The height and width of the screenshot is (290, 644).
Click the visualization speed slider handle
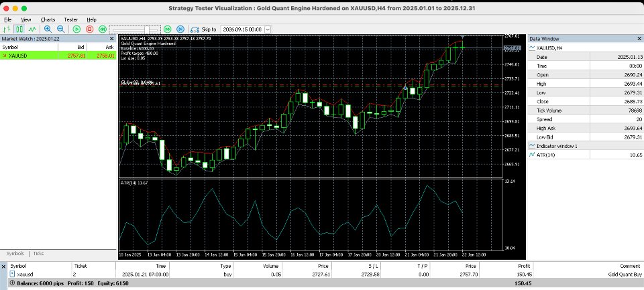pos(147,29)
